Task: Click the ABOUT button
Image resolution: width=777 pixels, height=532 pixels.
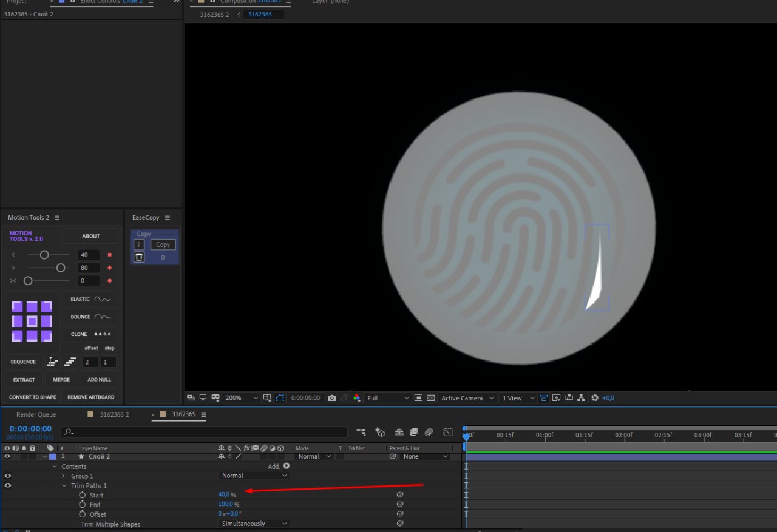Action: coord(91,236)
